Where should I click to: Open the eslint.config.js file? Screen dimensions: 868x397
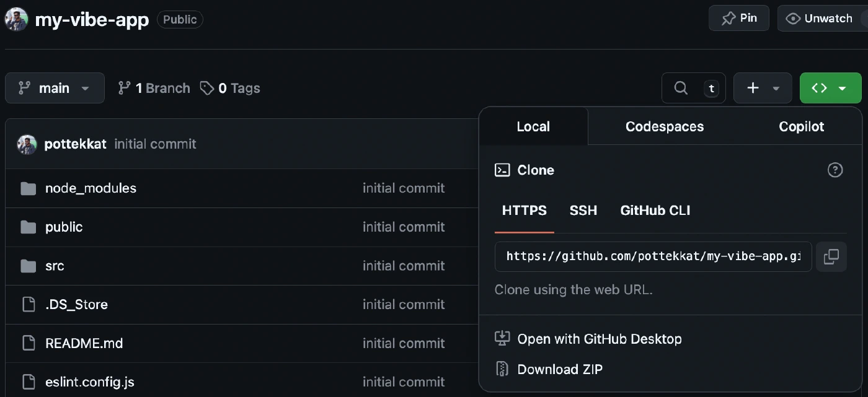90,382
